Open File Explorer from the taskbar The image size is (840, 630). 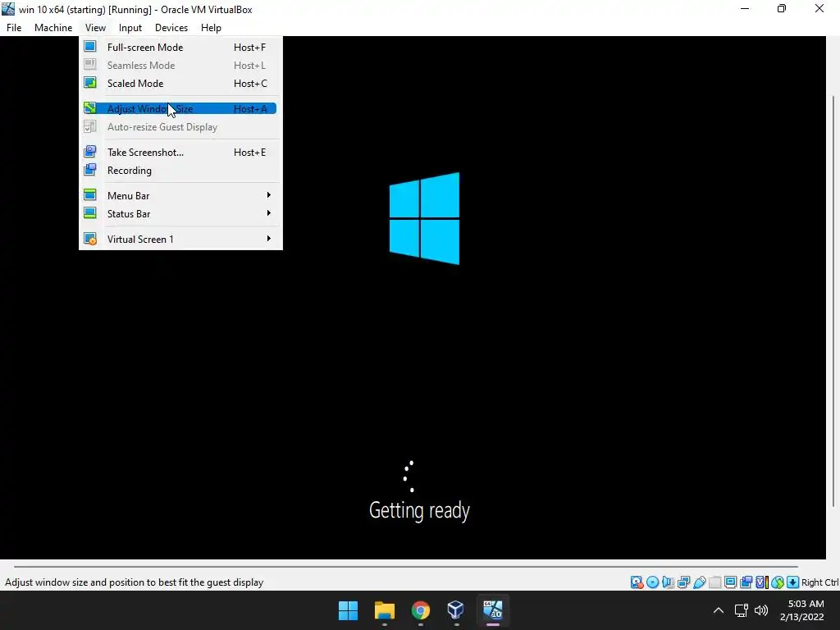point(385,610)
